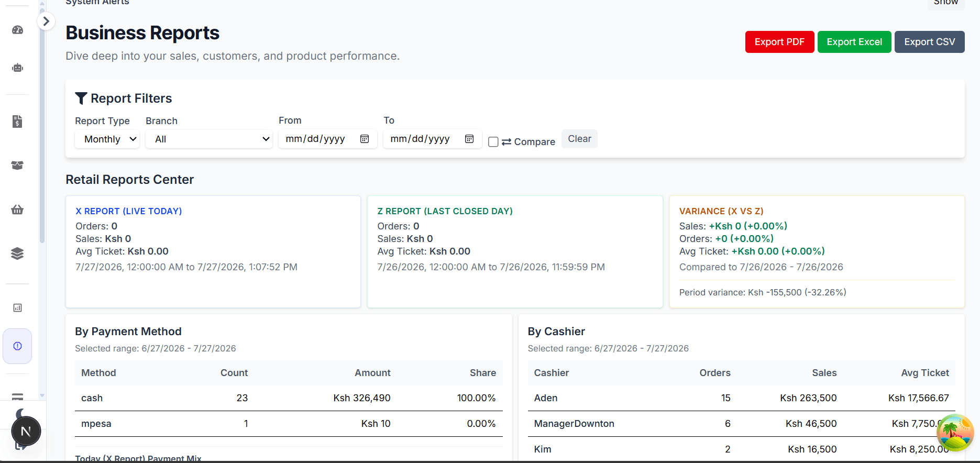Click the By Cashier heading
Viewport: 980px width, 463px height.
pos(556,332)
